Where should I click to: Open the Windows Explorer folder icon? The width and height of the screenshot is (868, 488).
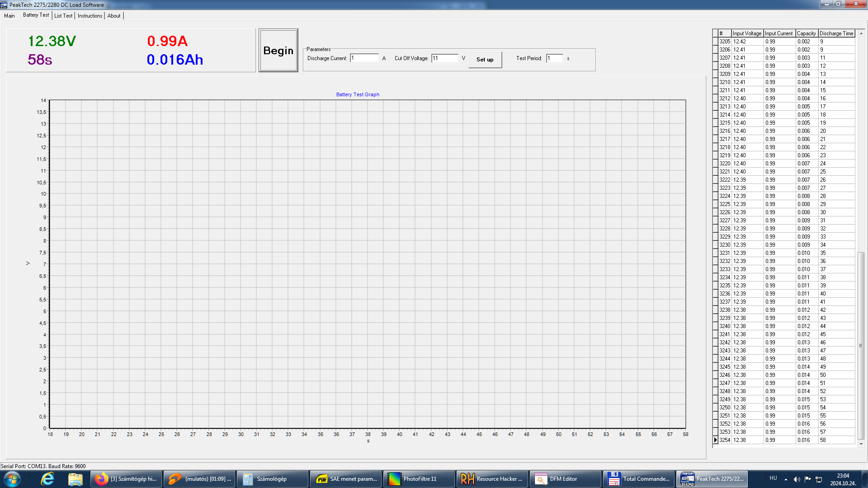coord(75,479)
